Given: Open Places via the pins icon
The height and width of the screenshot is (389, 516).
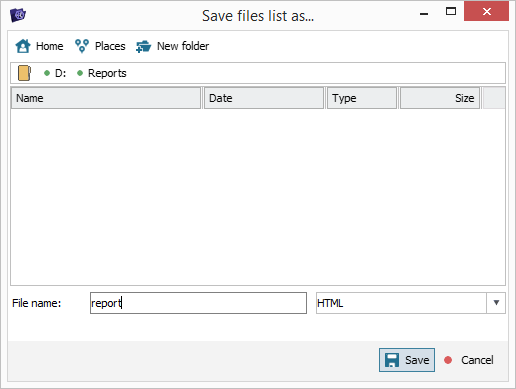Looking at the screenshot, I should 82,46.
